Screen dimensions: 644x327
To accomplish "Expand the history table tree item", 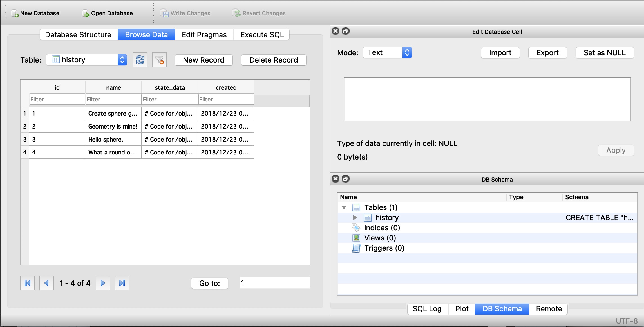I will point(355,217).
